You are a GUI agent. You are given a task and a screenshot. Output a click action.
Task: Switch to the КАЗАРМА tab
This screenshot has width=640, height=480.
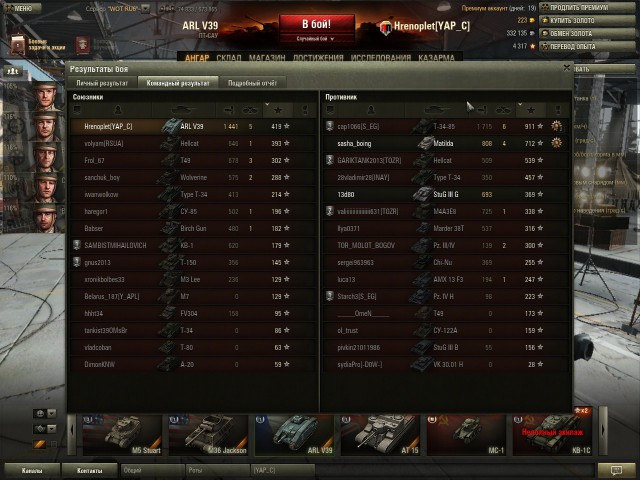(x=436, y=58)
